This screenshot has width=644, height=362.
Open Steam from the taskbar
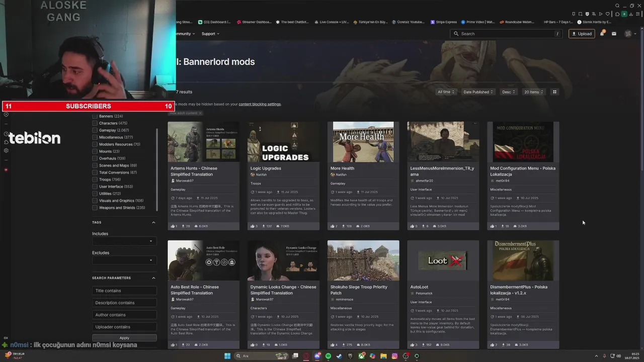click(x=339, y=356)
